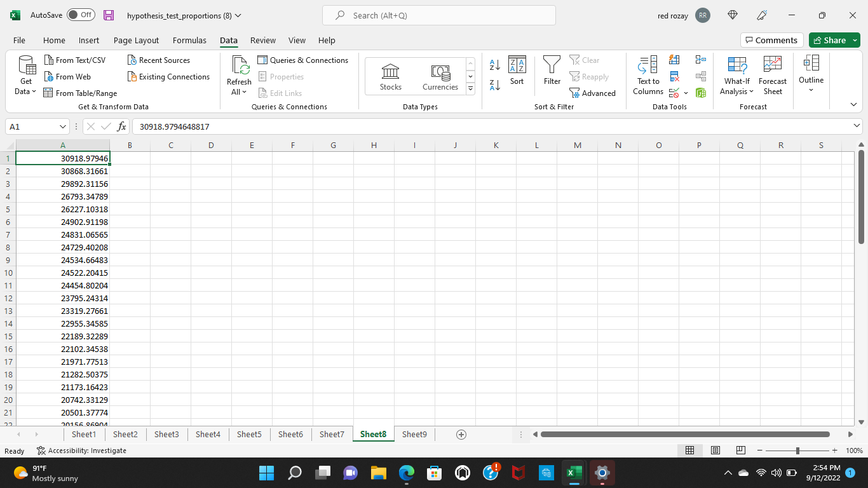The height and width of the screenshot is (488, 868).
Task: Open the File tab
Action: click(19, 40)
